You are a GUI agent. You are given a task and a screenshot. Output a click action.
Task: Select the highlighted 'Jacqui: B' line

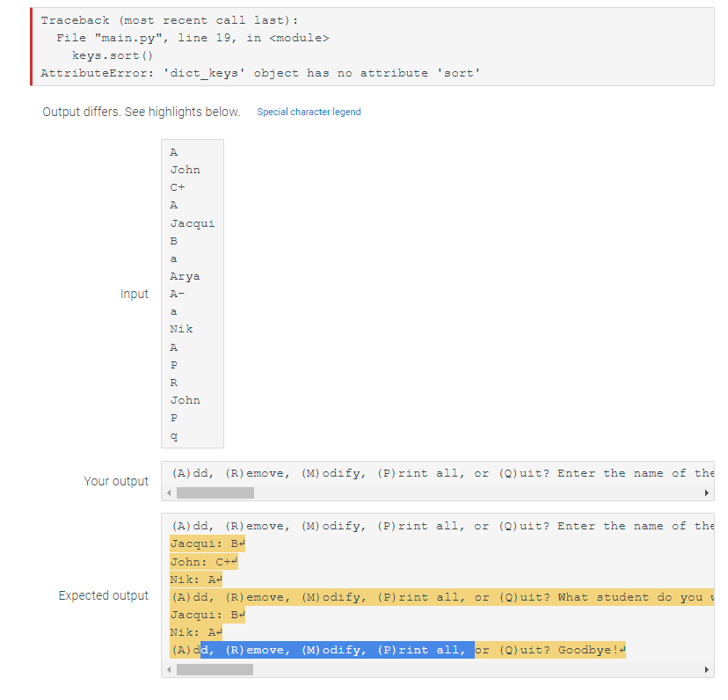click(204, 543)
